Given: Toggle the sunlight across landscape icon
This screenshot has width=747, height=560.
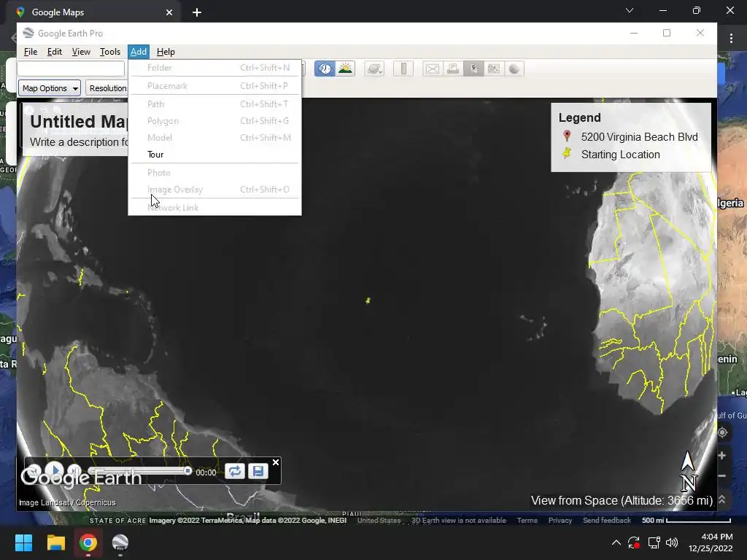Looking at the screenshot, I should click(345, 69).
